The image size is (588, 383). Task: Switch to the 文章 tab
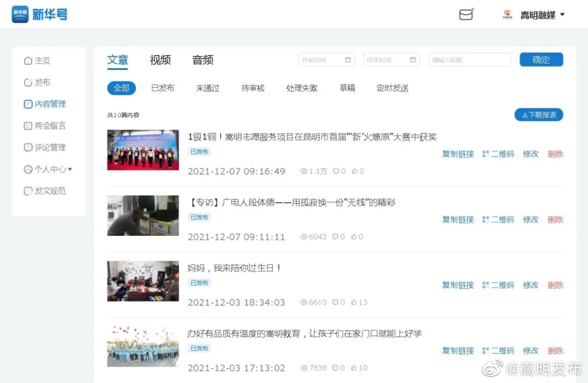coord(118,60)
